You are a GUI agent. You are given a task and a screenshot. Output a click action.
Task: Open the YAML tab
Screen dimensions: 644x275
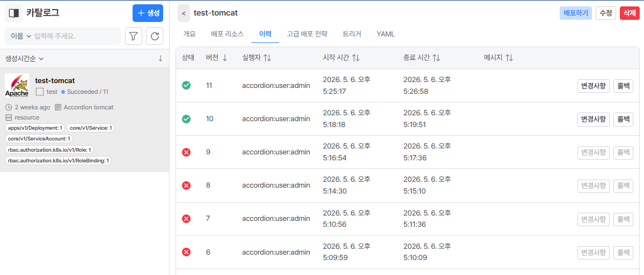386,34
